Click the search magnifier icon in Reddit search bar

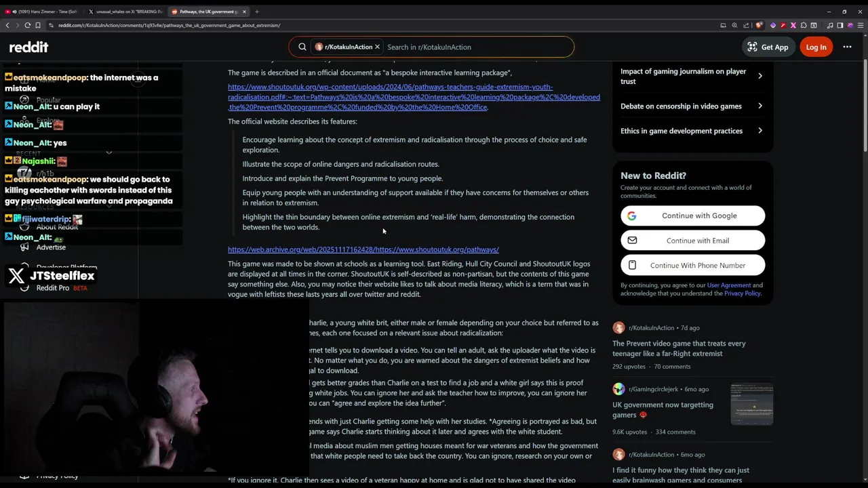coord(302,47)
